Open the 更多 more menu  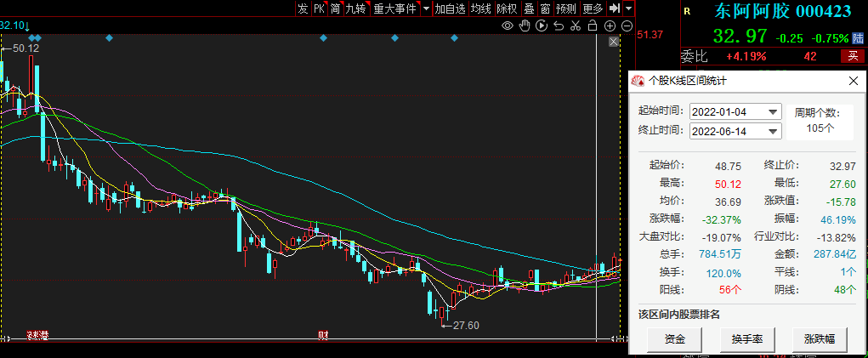593,9
